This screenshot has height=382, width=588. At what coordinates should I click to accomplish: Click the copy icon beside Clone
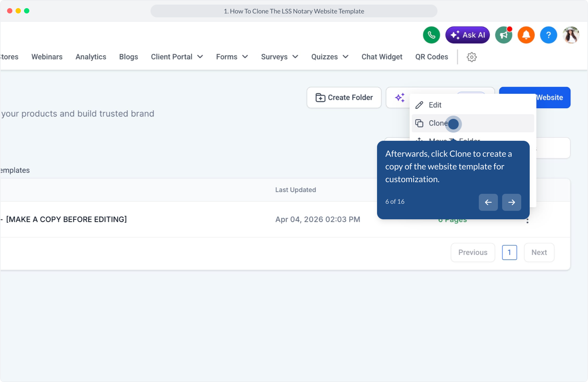click(x=419, y=123)
